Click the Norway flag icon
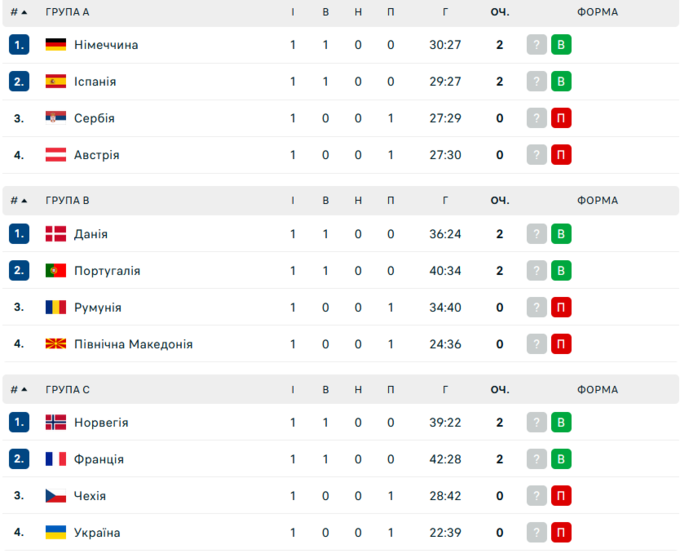 tap(56, 422)
